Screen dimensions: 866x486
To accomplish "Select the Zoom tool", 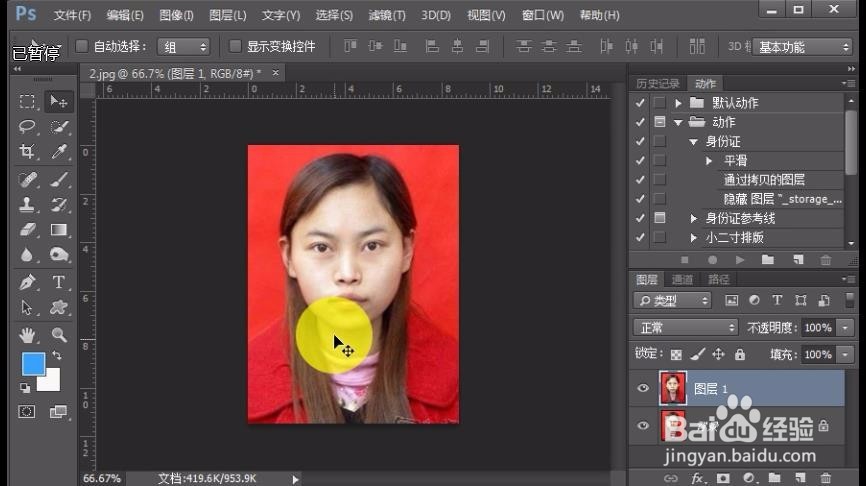I will coord(59,335).
